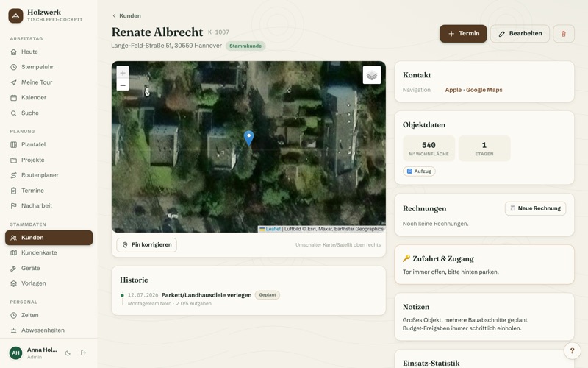
Task: Open Heute from the sidebar
Action: (49, 52)
